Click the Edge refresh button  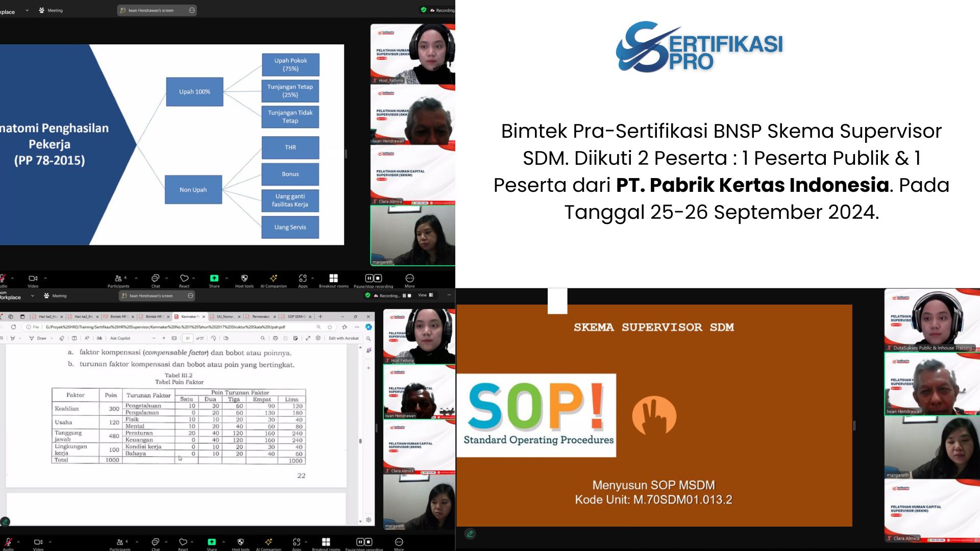point(13,327)
